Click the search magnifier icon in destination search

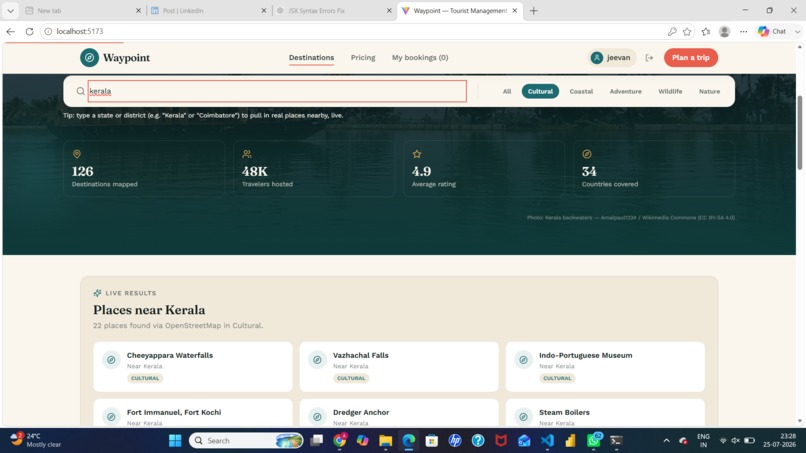point(81,91)
